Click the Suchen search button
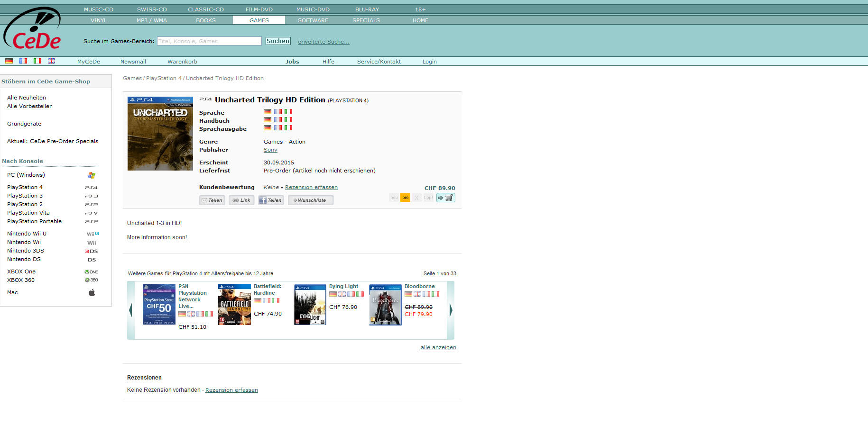The image size is (868, 425). [278, 41]
